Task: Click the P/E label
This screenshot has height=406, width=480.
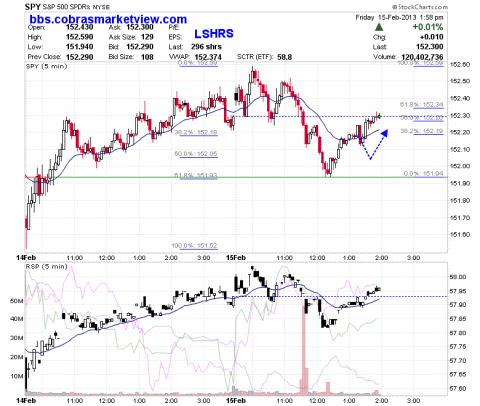Action: (174, 27)
